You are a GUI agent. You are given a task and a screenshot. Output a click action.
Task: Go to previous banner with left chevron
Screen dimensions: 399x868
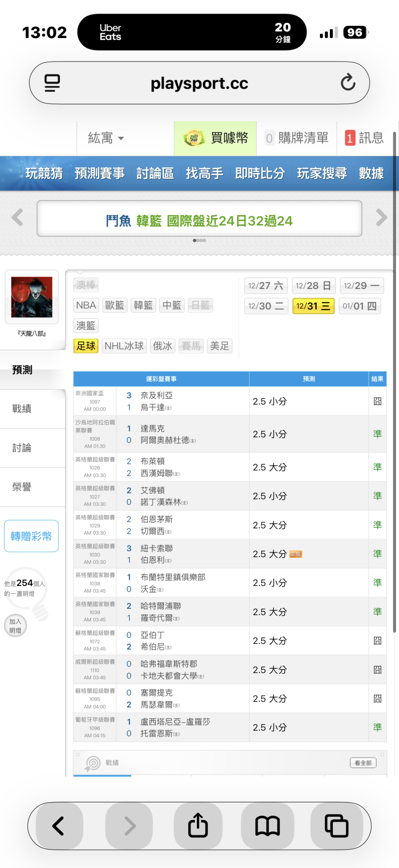pyautogui.click(x=17, y=217)
